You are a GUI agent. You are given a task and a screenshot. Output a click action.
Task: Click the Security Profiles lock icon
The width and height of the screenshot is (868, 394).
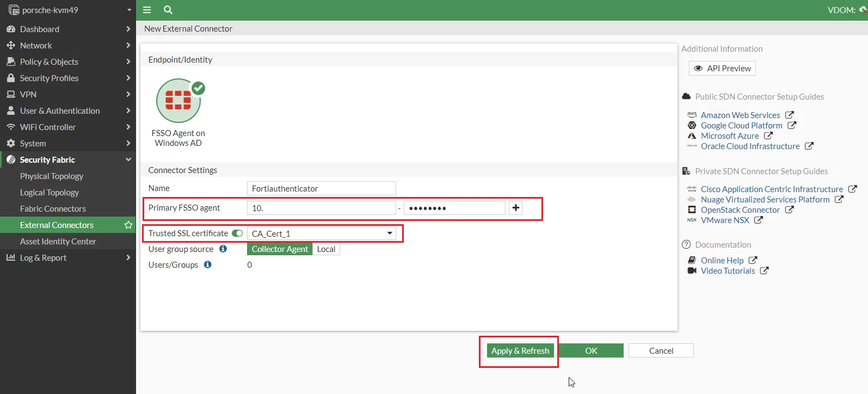pos(11,78)
